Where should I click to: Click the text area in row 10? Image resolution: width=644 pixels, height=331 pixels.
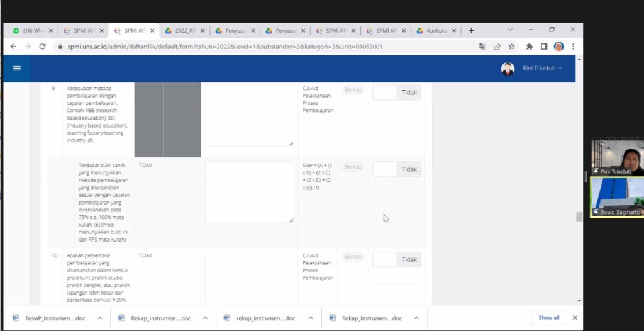(250, 277)
